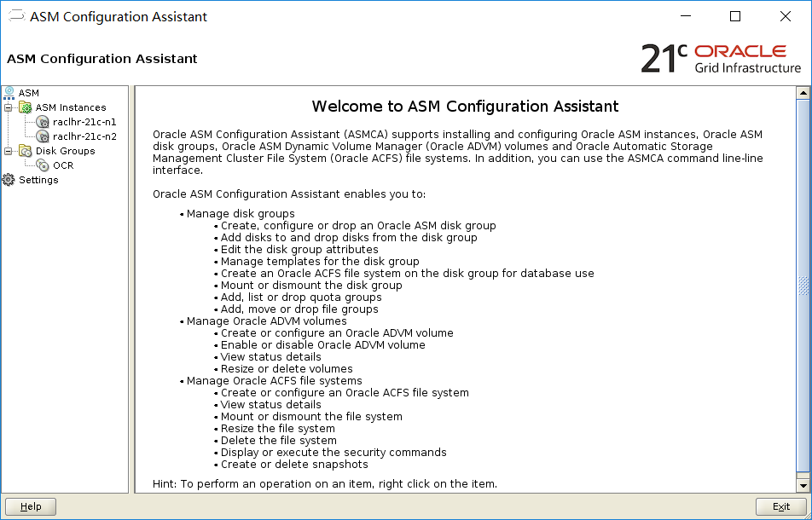Click the Exit button
The height and width of the screenshot is (520, 812).
(x=781, y=506)
